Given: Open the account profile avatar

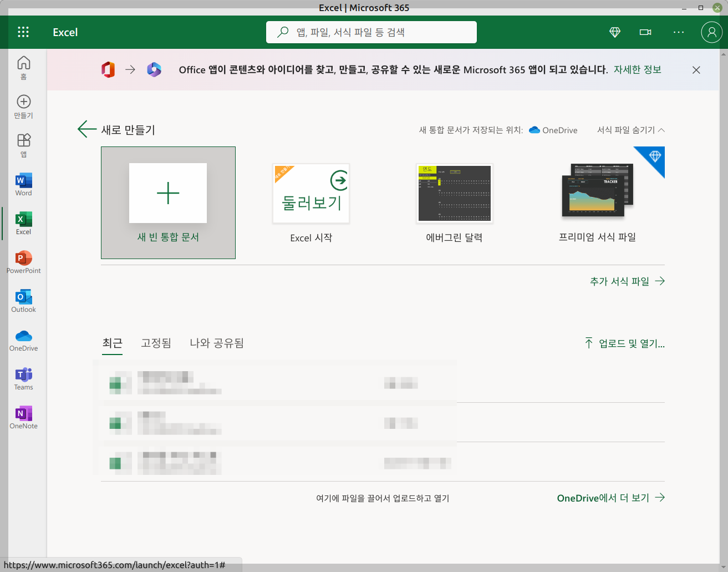Looking at the screenshot, I should point(711,32).
